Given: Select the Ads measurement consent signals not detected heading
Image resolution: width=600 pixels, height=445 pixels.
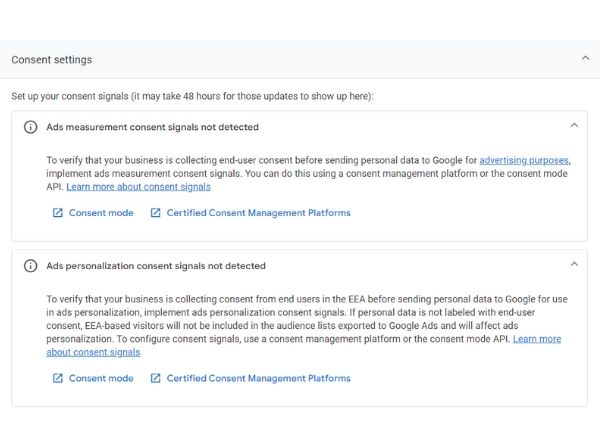Looking at the screenshot, I should point(152,127).
